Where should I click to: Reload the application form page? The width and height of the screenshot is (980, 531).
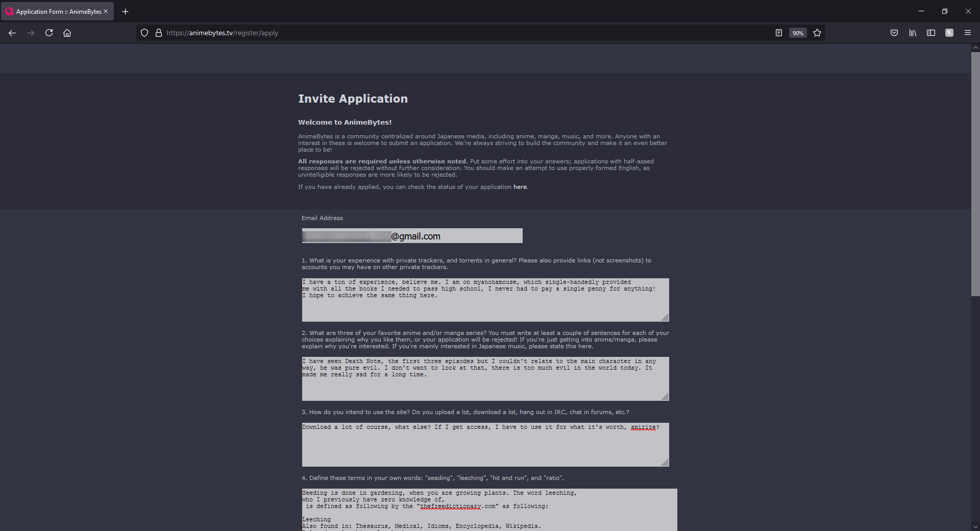pos(48,33)
